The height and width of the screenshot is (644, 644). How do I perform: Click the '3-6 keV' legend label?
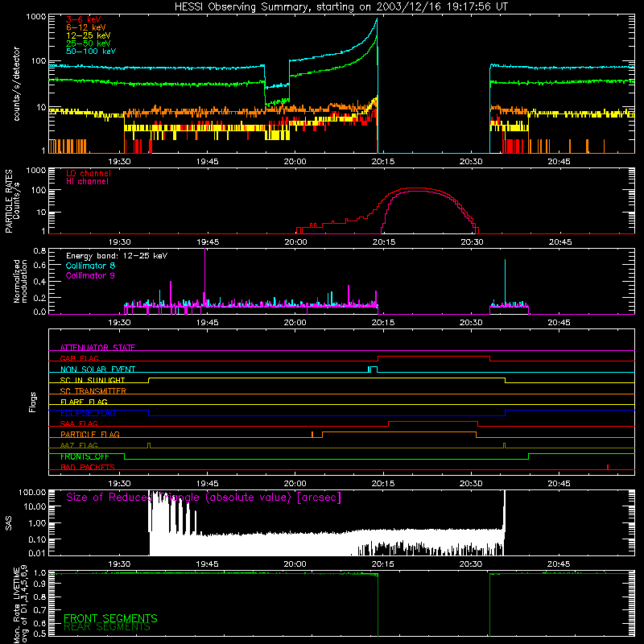pos(84,19)
